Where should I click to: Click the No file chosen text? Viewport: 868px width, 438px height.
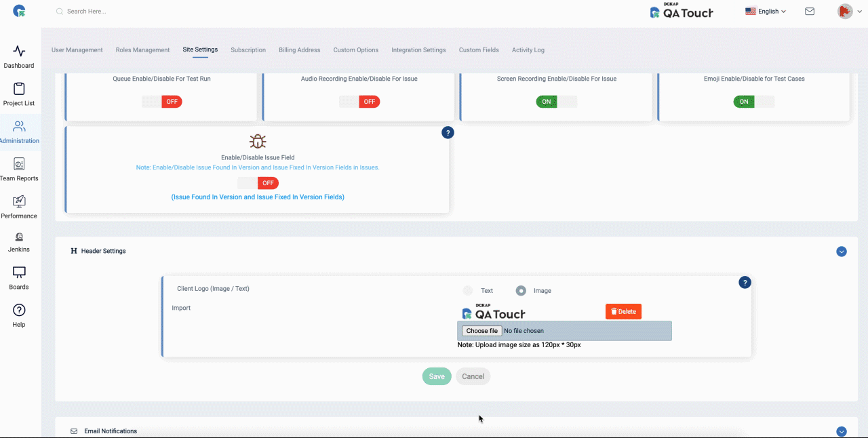524,331
